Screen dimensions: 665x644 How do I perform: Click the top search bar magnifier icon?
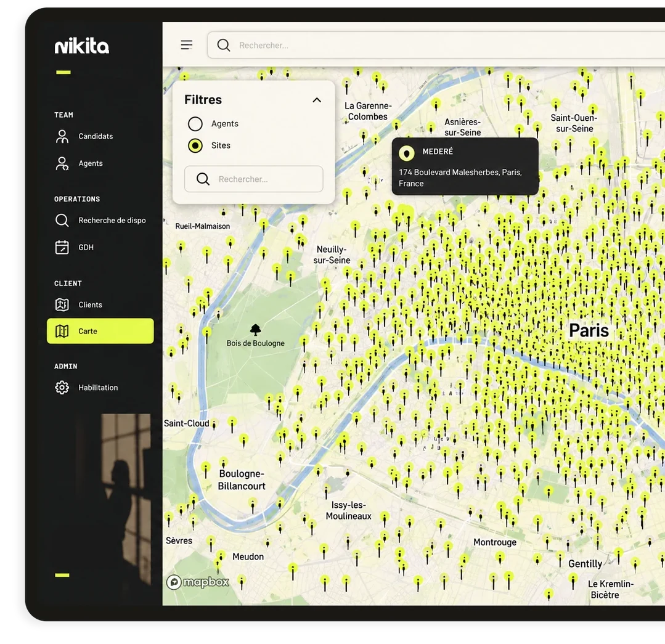[x=224, y=45]
